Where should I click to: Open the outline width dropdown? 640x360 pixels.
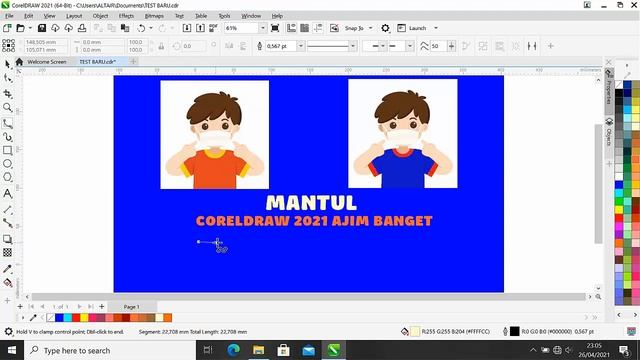(x=301, y=46)
